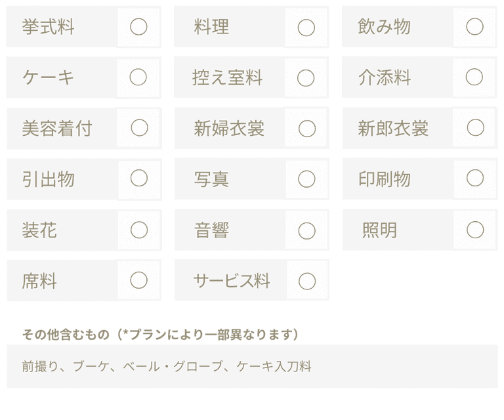Select the 挙式料 radio button
This screenshot has height=420, width=504.
(138, 27)
